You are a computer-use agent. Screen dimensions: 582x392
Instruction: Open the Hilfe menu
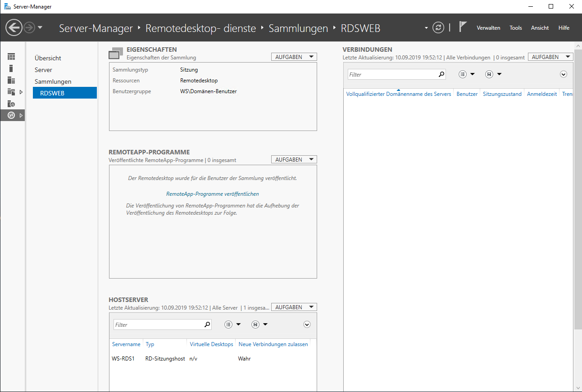click(564, 28)
